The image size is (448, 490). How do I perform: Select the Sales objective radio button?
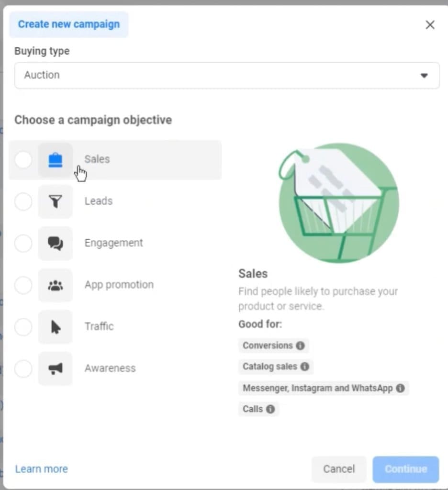(23, 160)
